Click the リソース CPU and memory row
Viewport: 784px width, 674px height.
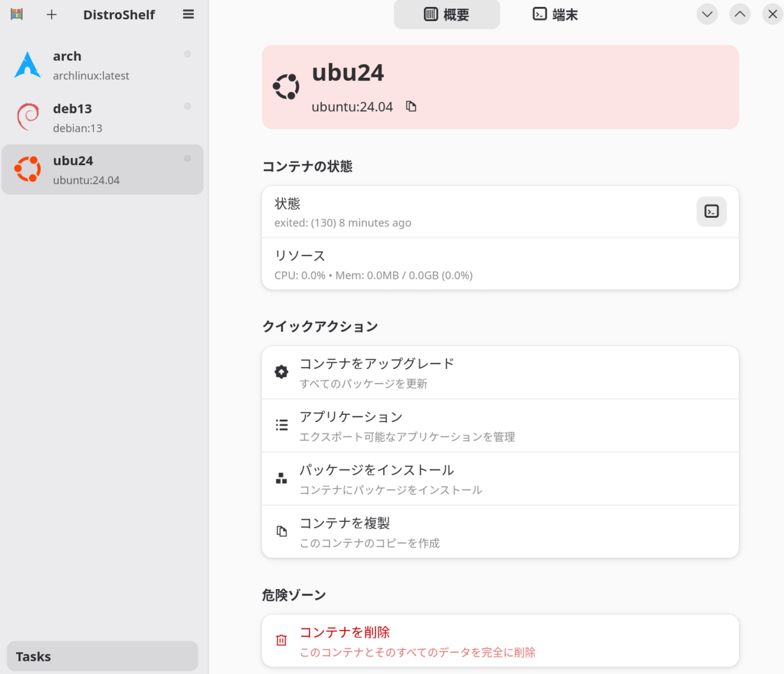point(501,264)
